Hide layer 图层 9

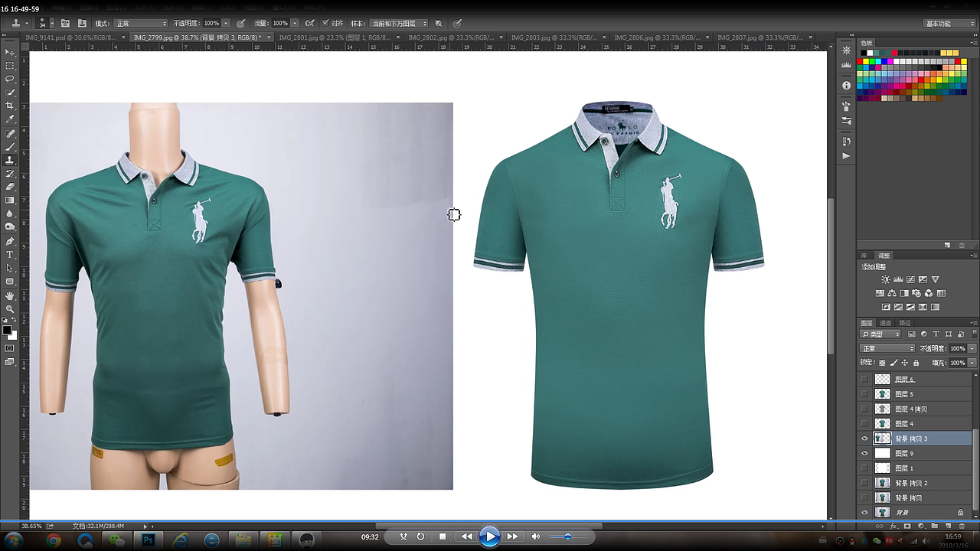865,453
